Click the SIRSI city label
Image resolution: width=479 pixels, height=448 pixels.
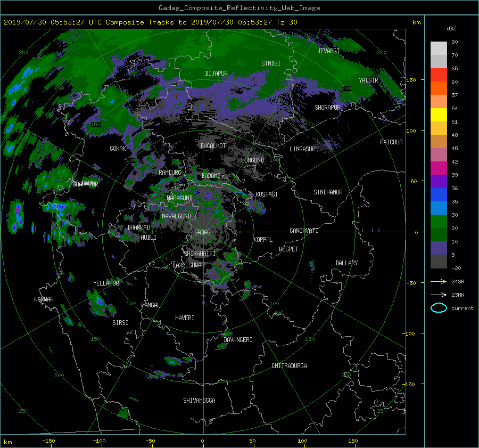(x=120, y=323)
